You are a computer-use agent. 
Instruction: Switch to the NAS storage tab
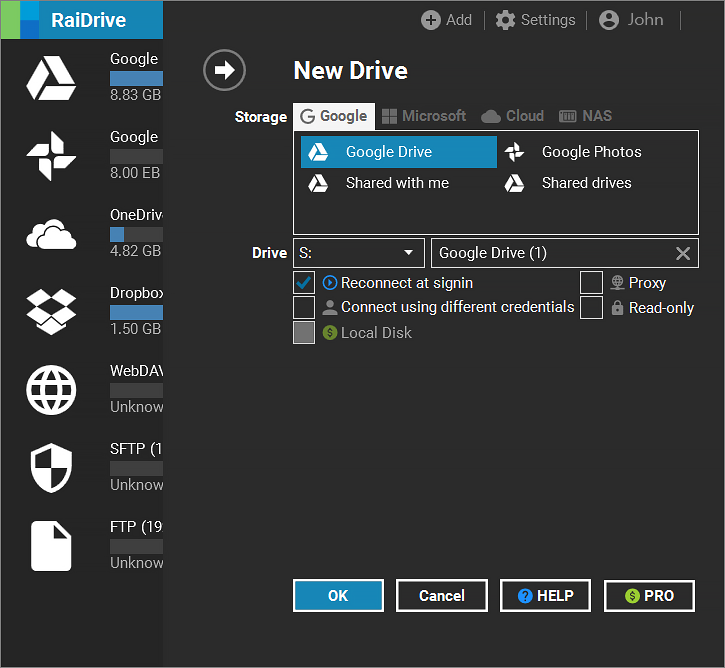click(x=585, y=116)
